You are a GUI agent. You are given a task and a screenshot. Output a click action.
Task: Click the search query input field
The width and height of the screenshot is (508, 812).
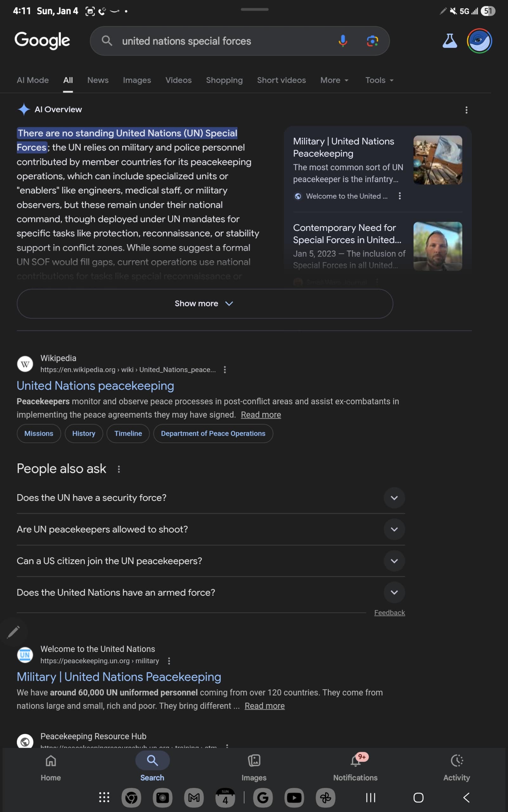pos(222,41)
